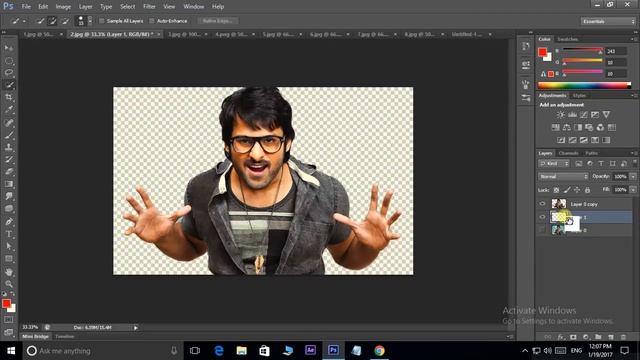The height and width of the screenshot is (360, 640).
Task: Select the Rectangle shape tool
Action: tap(9, 259)
